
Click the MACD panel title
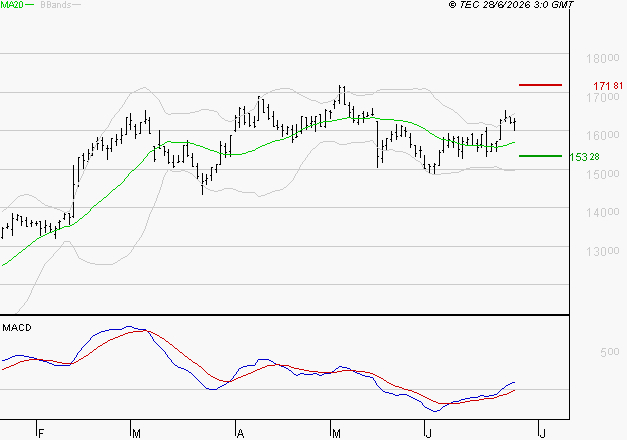[x=17, y=328]
